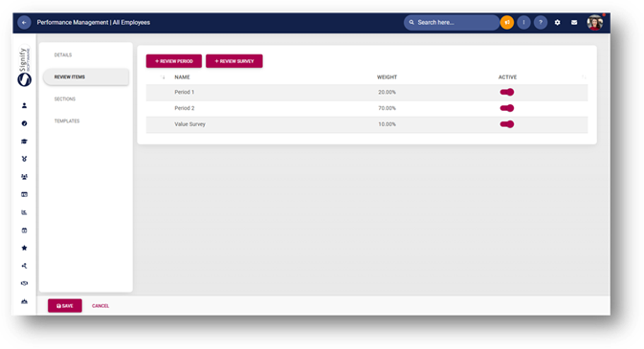Open the medal sidebar icon
The image size is (644, 349).
point(24,159)
